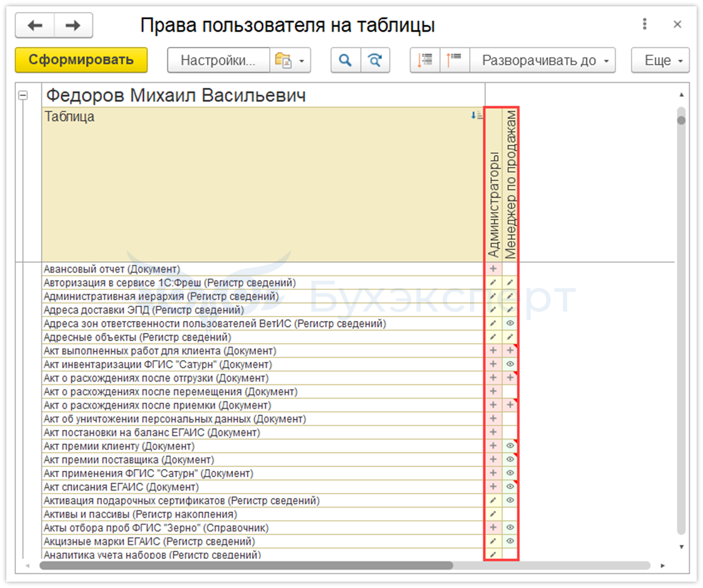Click the forward navigation arrow
This screenshot has width=703, height=588.
tap(73, 25)
